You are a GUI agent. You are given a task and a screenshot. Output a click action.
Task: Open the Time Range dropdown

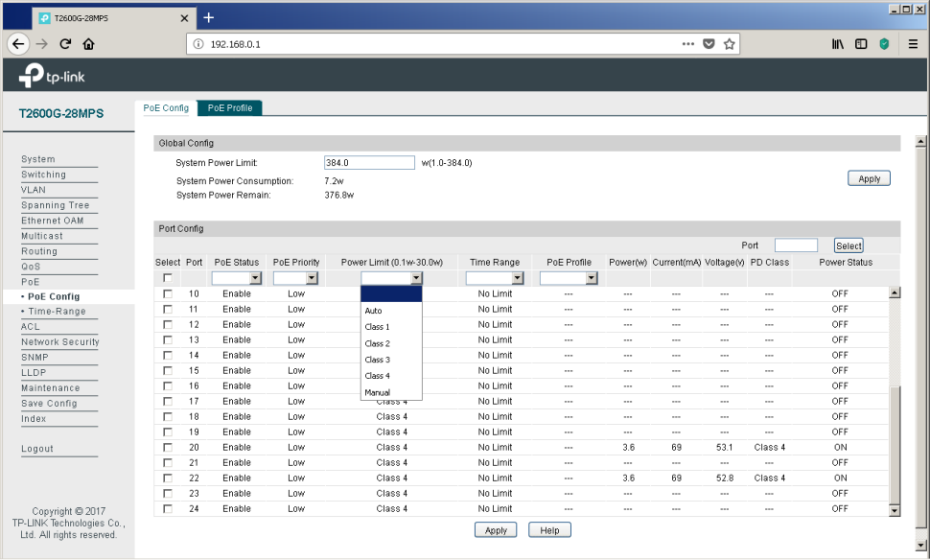tap(495, 278)
